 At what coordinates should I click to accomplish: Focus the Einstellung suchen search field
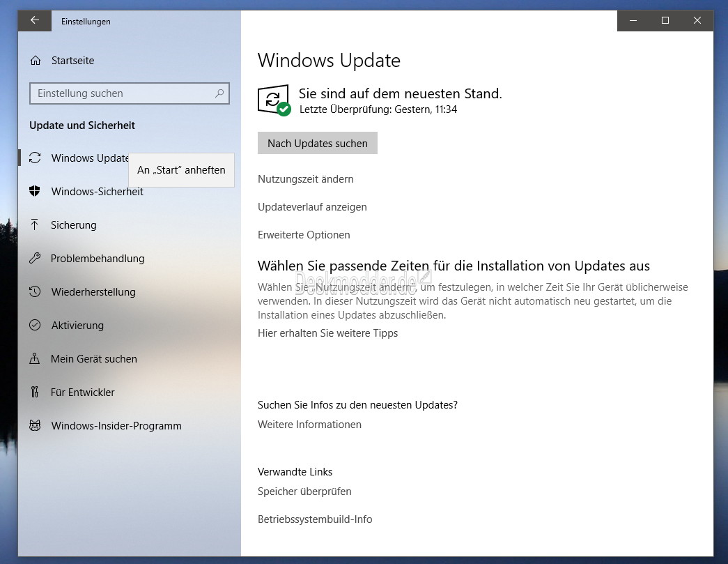[x=130, y=93]
